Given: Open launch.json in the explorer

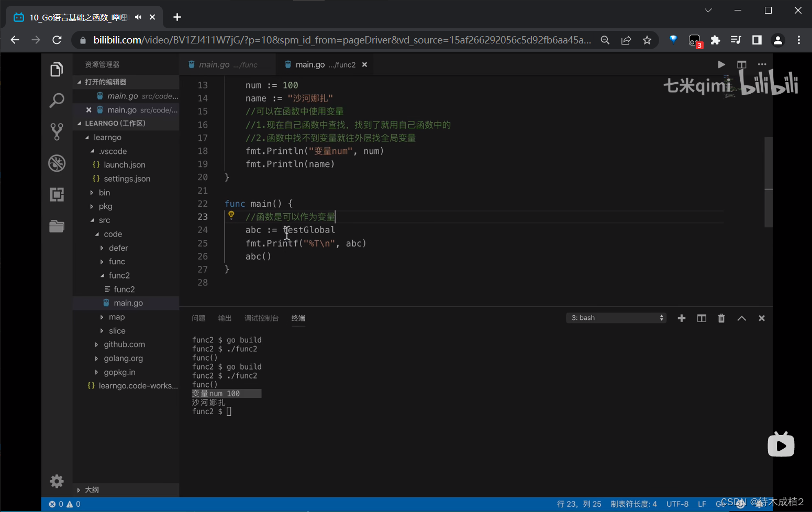Looking at the screenshot, I should point(126,165).
